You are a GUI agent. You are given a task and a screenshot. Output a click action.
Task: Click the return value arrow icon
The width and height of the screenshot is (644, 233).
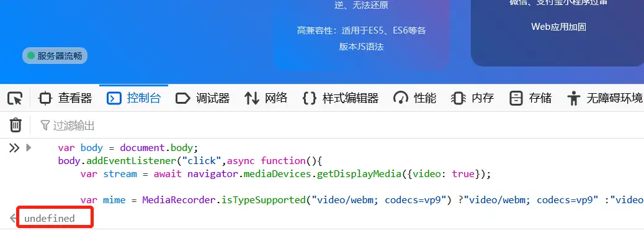tap(13, 218)
